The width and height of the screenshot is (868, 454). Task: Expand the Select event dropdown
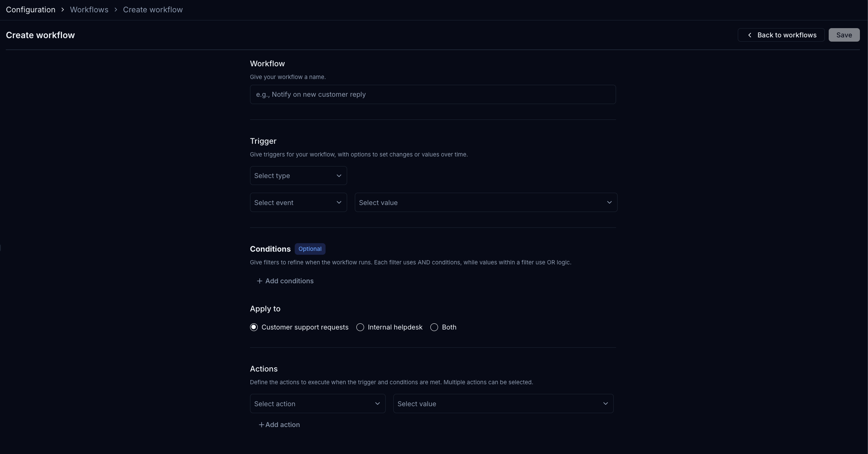click(x=293, y=203)
